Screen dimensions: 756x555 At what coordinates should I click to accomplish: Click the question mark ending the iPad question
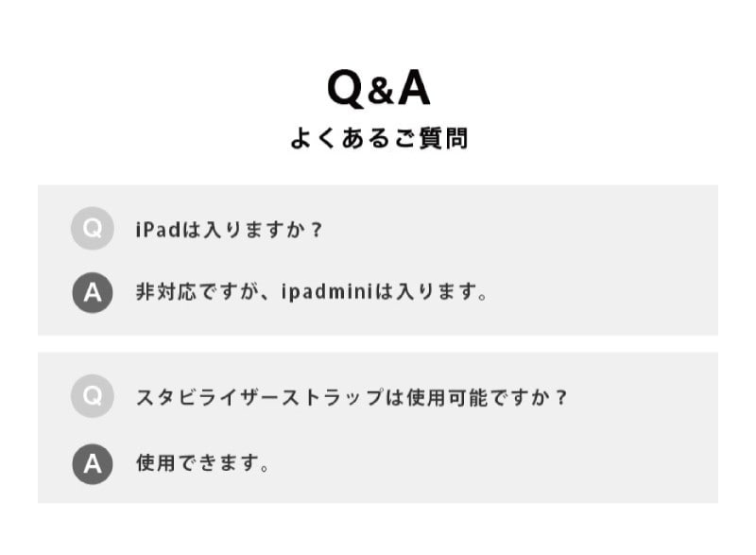[x=316, y=230]
